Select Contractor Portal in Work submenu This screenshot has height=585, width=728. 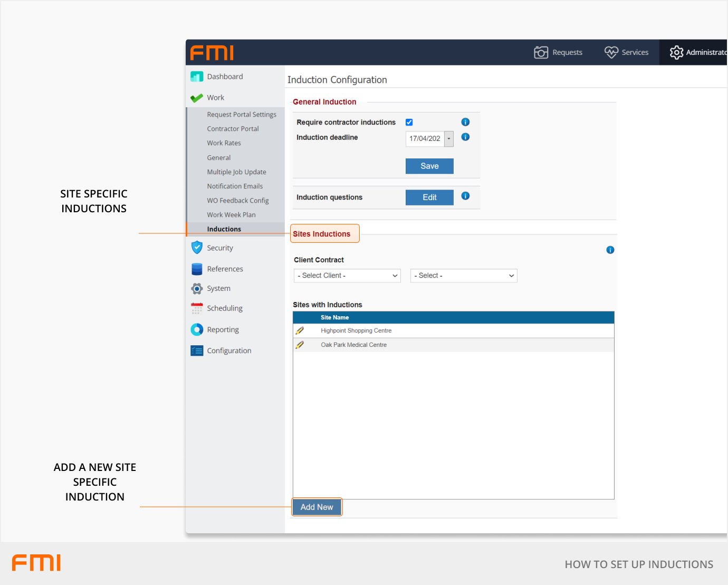(233, 129)
